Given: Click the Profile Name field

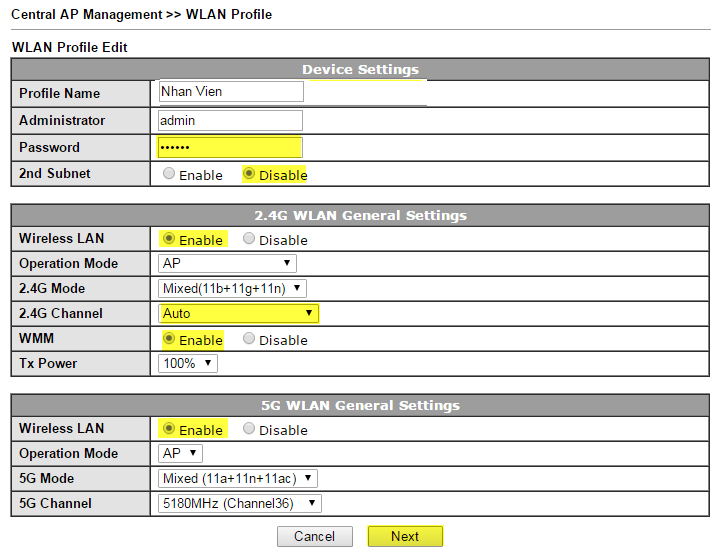Looking at the screenshot, I should (231, 91).
